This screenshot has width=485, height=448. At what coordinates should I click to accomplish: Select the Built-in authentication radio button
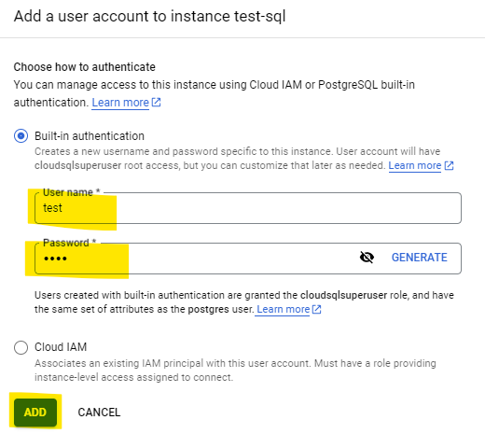pyautogui.click(x=21, y=136)
